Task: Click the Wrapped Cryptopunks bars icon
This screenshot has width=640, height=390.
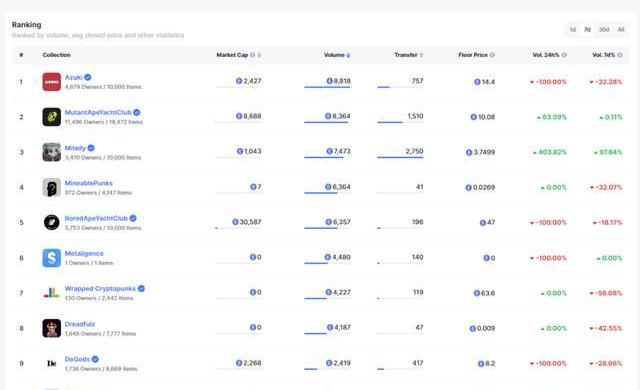Action: 52,293
